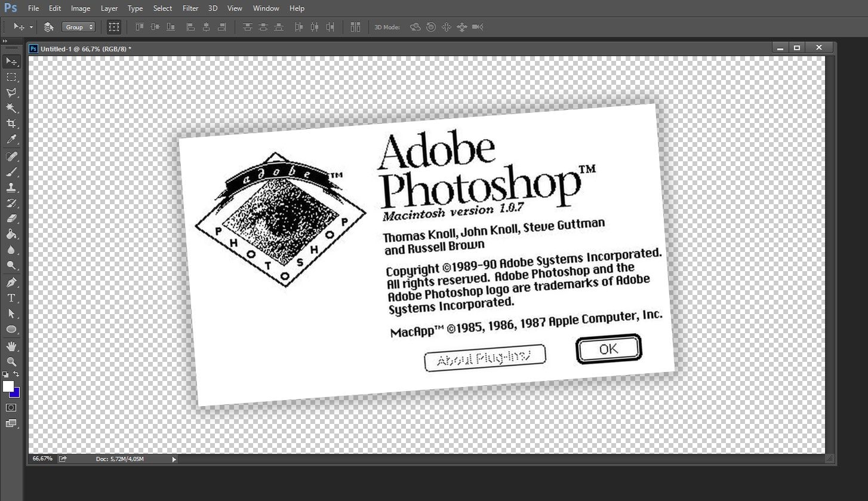The image size is (868, 501).
Task: Select the Eyedropper tool
Action: [11, 139]
